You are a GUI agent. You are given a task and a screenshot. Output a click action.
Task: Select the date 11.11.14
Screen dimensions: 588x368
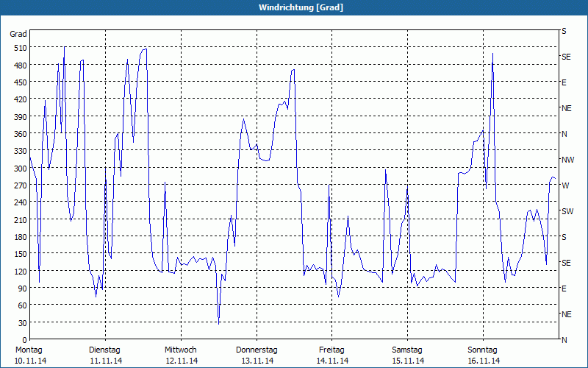106,361
